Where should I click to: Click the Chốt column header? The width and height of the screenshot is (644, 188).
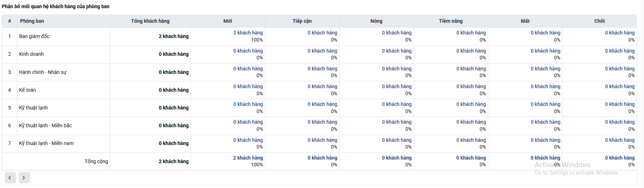600,21
